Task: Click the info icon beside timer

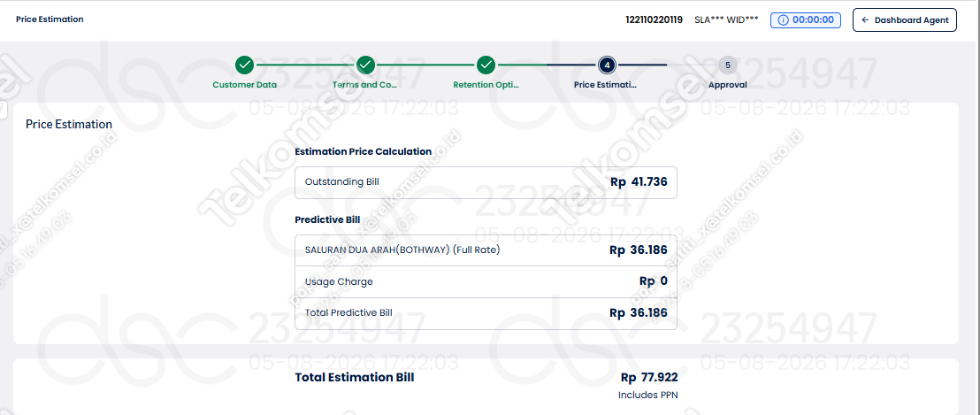Action: point(783,20)
